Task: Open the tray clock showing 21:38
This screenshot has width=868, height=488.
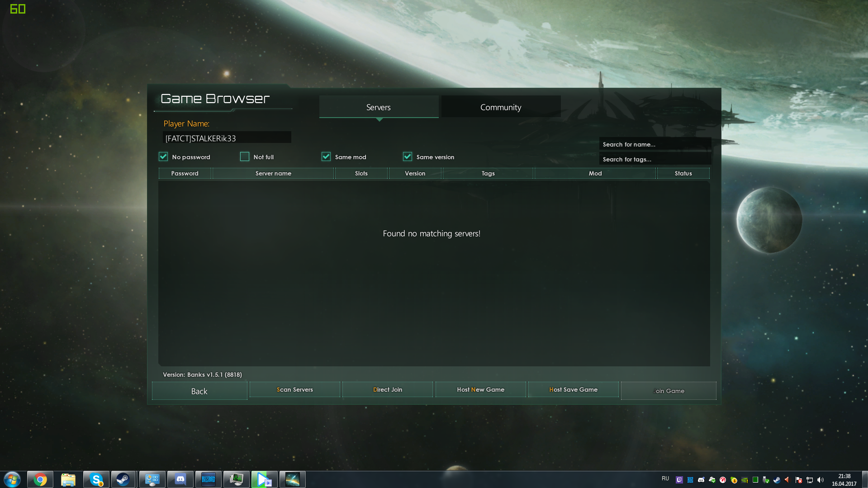Action: 844,480
